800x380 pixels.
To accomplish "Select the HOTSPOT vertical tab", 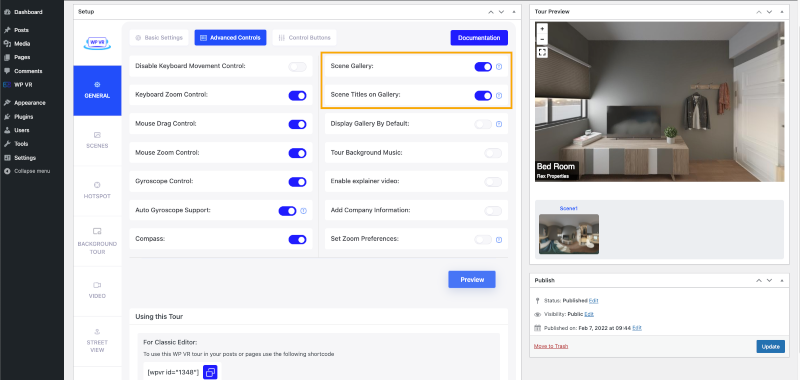I will pos(97,190).
